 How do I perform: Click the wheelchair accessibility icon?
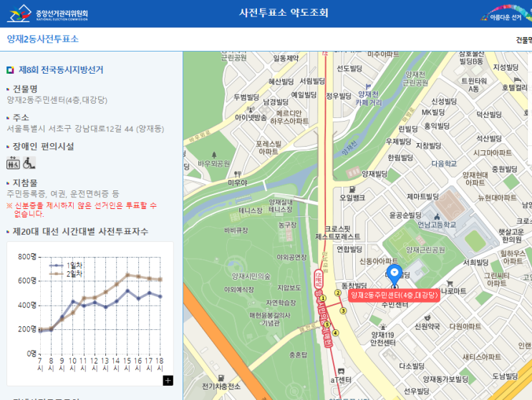[29, 163]
